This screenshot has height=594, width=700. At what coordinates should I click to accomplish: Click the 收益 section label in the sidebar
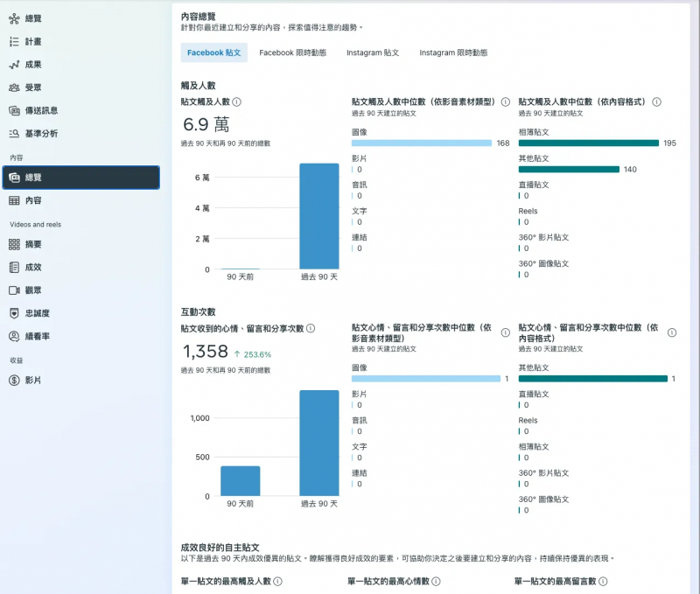point(17,360)
